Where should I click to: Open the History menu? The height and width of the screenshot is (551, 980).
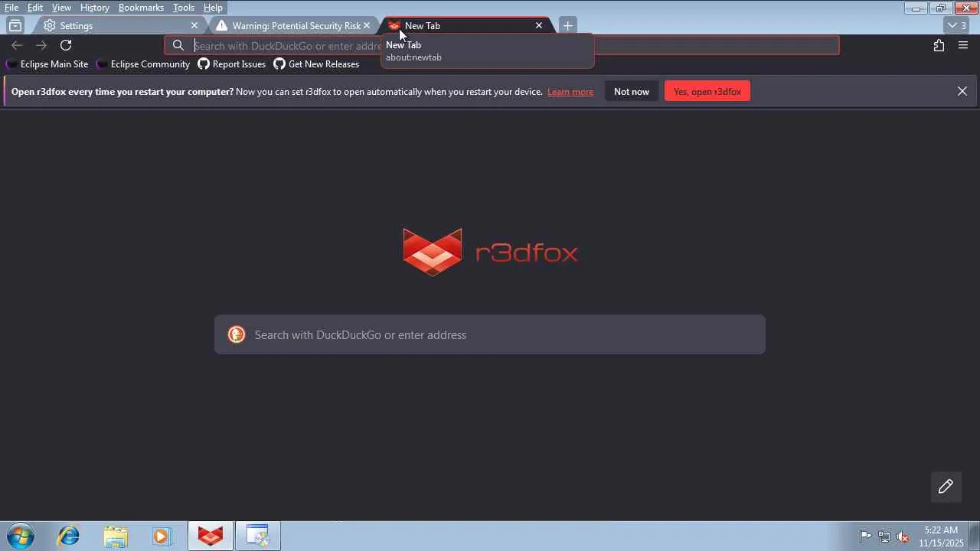tap(94, 8)
